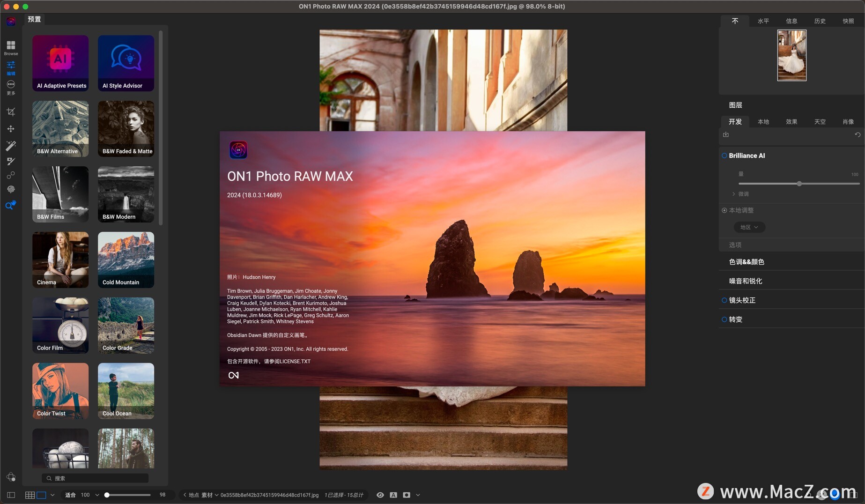
Task: Select the retouch/clone tool with two circles
Action: [11, 175]
